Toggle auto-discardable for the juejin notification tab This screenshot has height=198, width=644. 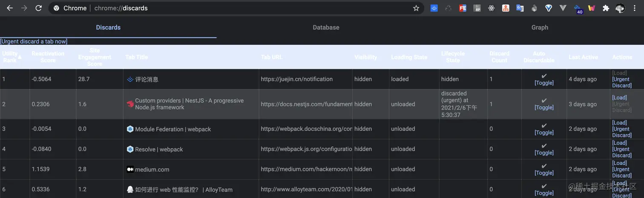[x=544, y=83]
